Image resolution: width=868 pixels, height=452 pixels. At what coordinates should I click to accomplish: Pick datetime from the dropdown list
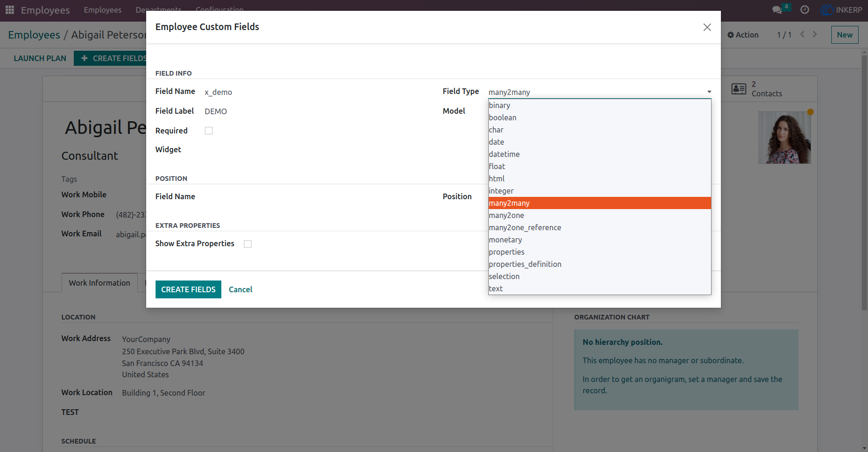(x=600, y=154)
